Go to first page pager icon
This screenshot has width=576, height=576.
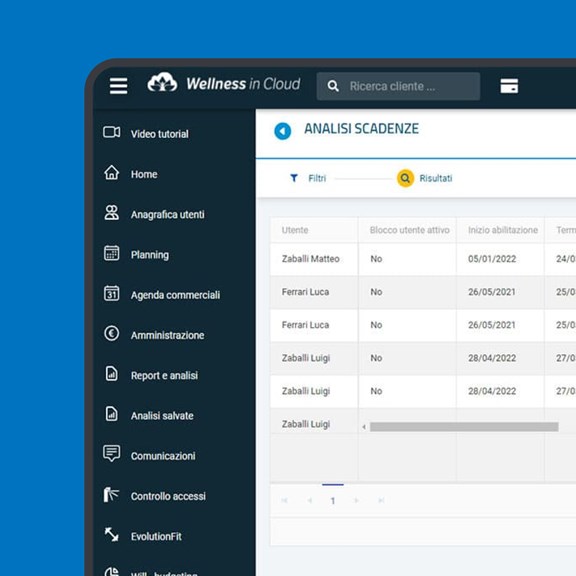284,500
